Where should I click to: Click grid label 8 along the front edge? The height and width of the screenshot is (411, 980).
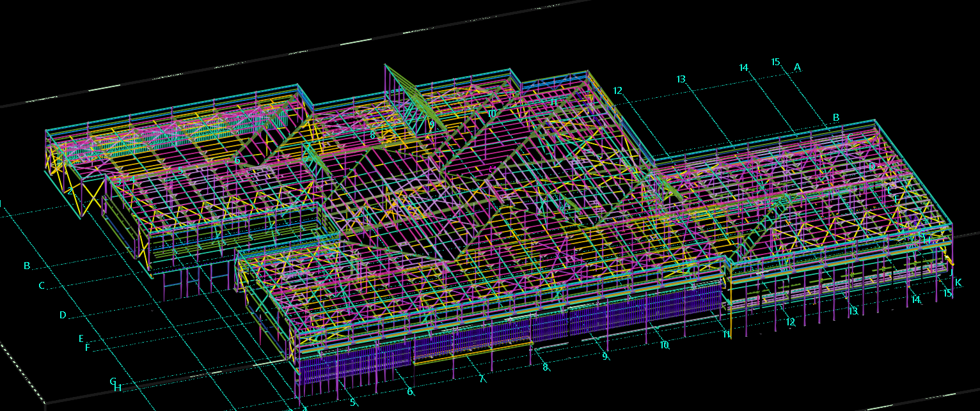(545, 368)
